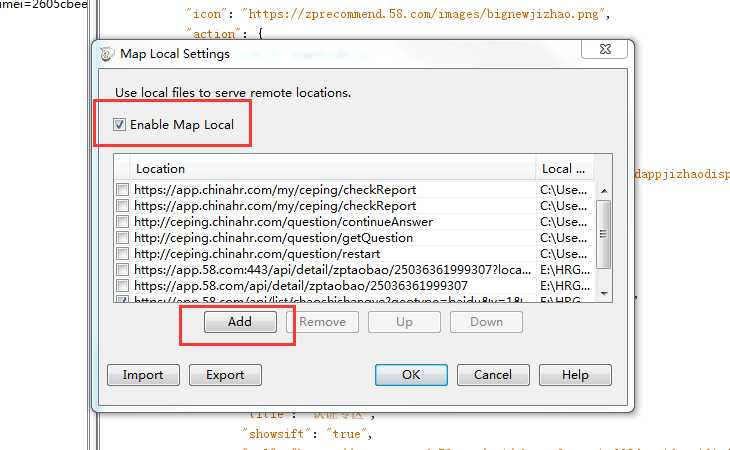Click the Location column header
Image resolution: width=730 pixels, height=450 pixels.
[x=333, y=168]
